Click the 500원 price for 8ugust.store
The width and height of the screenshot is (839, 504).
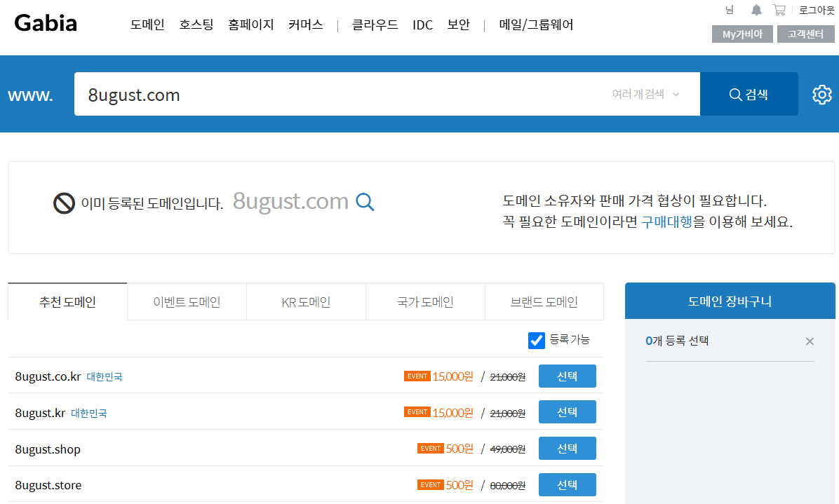pos(459,485)
